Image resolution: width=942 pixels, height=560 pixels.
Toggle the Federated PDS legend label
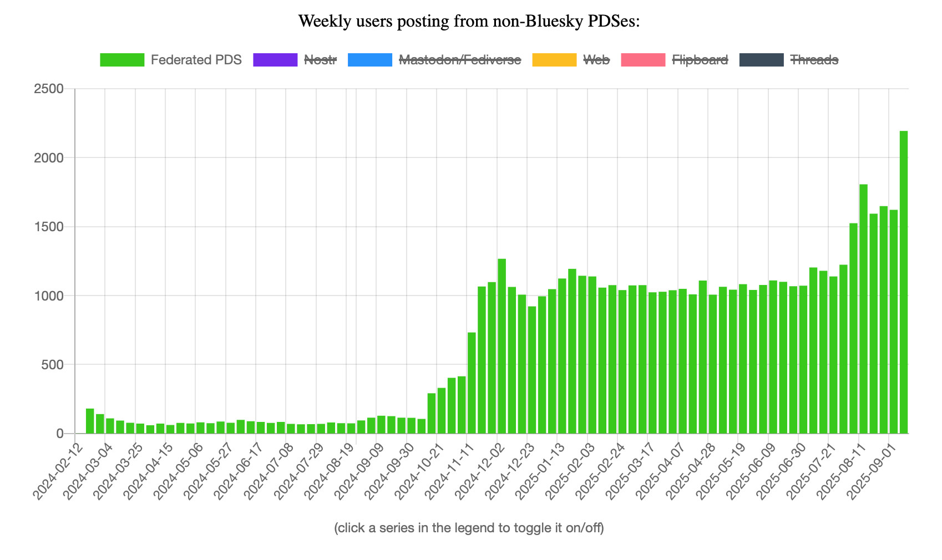(x=196, y=60)
